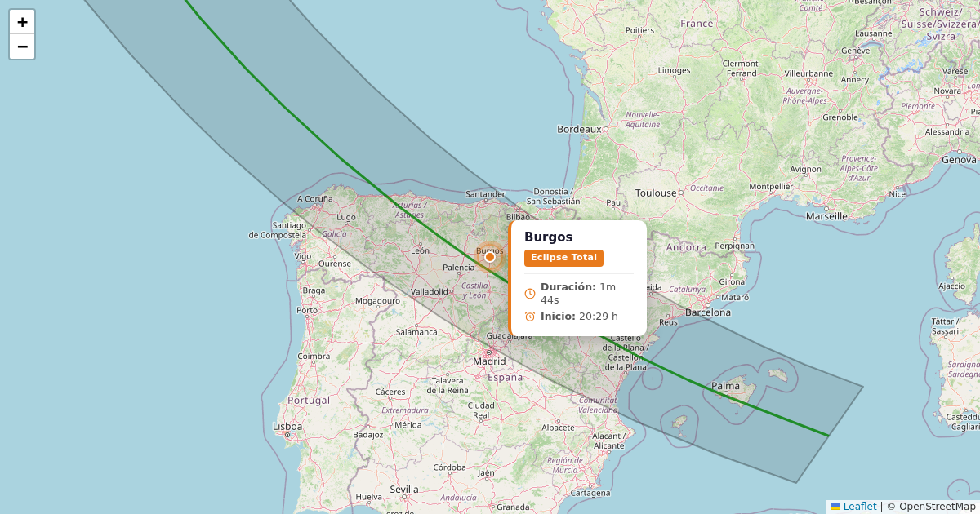Click the Bilbao city label
This screenshot has width=980, height=514.
coord(518,218)
